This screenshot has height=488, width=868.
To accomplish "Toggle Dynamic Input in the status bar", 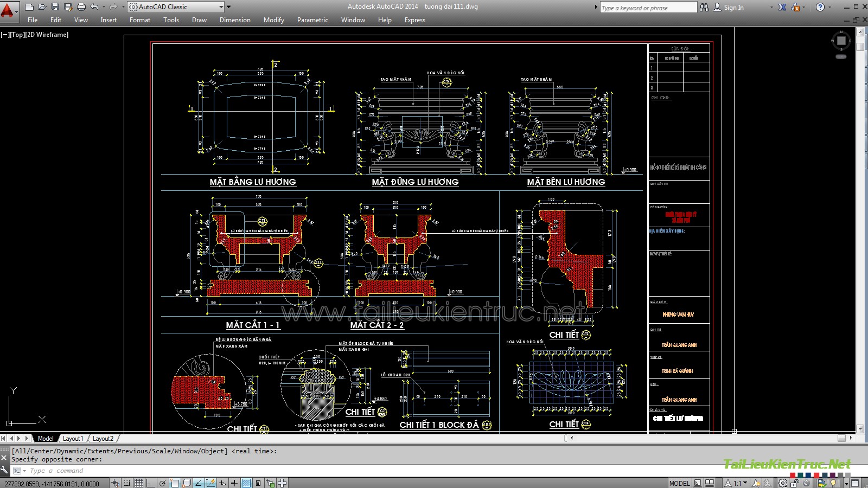I will [222, 483].
